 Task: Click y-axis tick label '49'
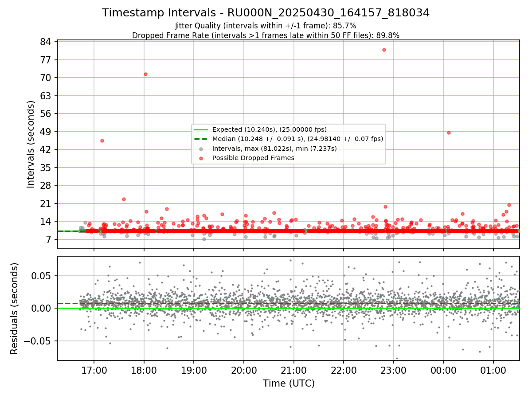47,132
